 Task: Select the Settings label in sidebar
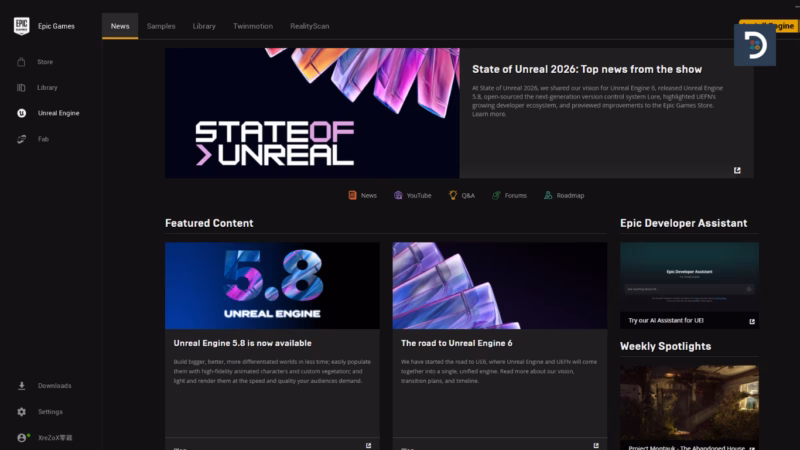pos(50,412)
